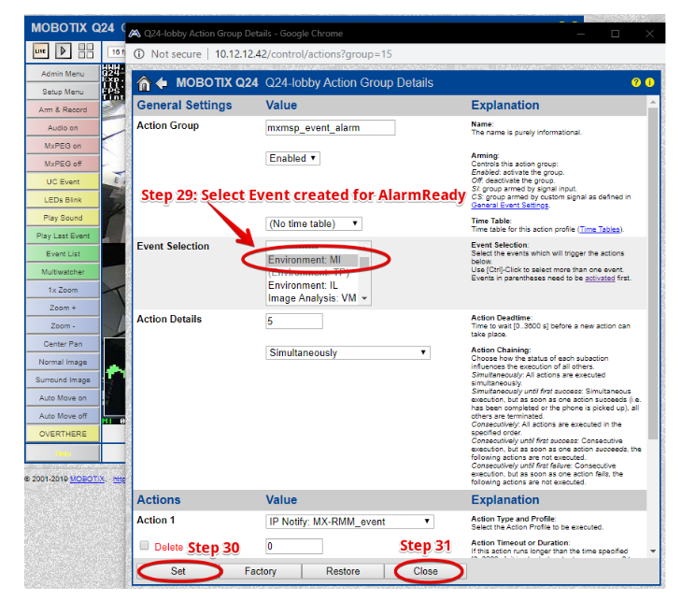Click the Close button at the dialog bottom

tap(426, 571)
